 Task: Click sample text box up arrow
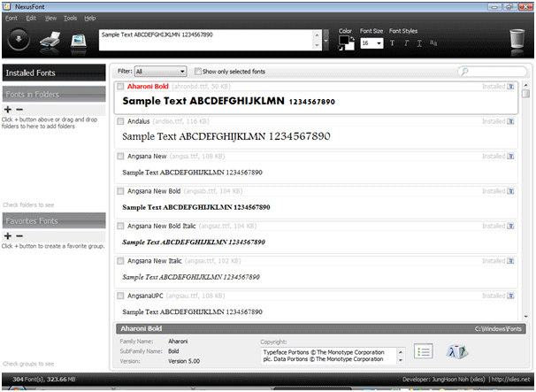pyautogui.click(x=317, y=35)
